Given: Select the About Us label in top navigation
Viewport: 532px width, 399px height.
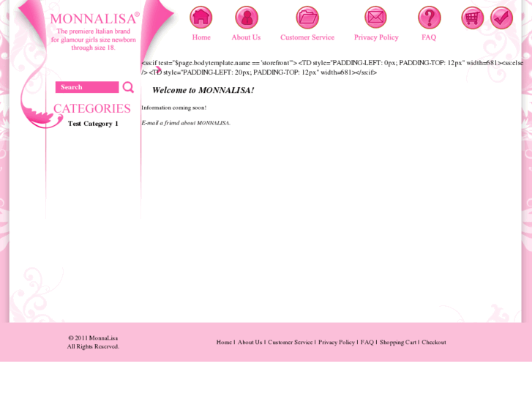Looking at the screenshot, I should (246, 37).
